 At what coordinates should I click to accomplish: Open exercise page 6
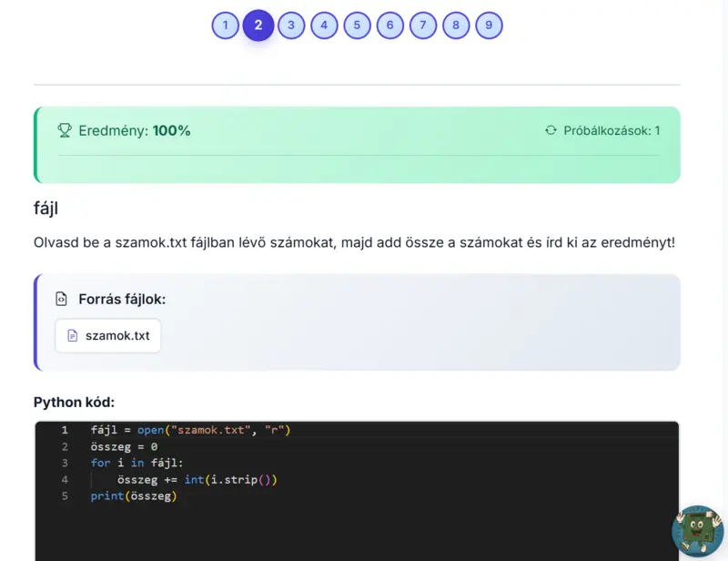click(389, 25)
